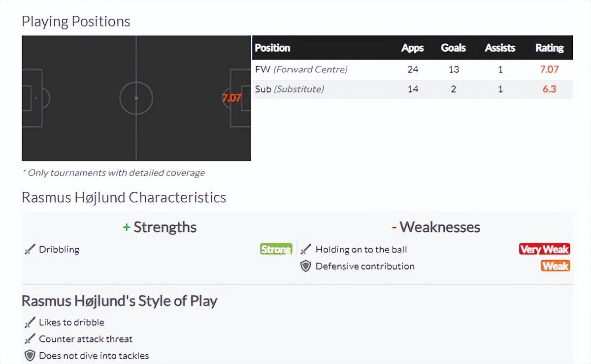Sort table by Assists column header
591x364 pixels.
[x=500, y=48]
